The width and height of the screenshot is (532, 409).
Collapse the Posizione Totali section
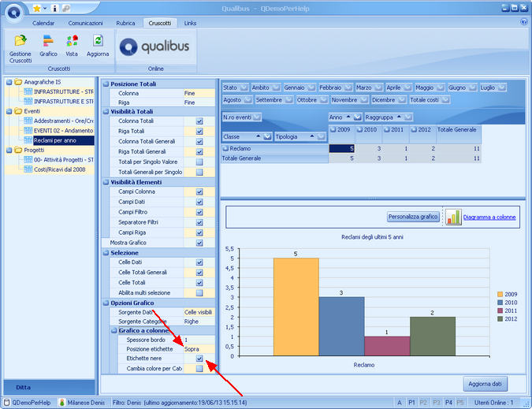[x=106, y=84]
